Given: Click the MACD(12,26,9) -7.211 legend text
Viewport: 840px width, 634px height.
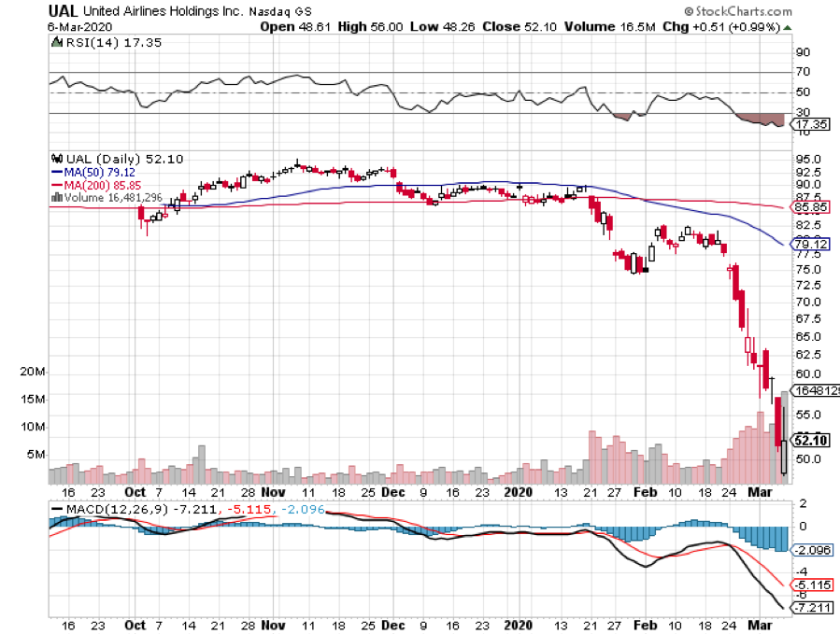Looking at the screenshot, I should [141, 509].
